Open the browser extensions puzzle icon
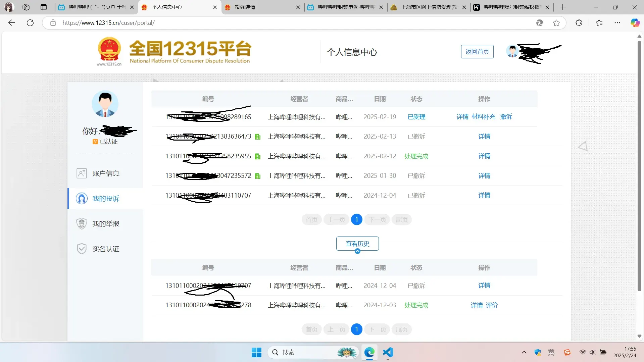This screenshot has height=362, width=644. coord(579,23)
